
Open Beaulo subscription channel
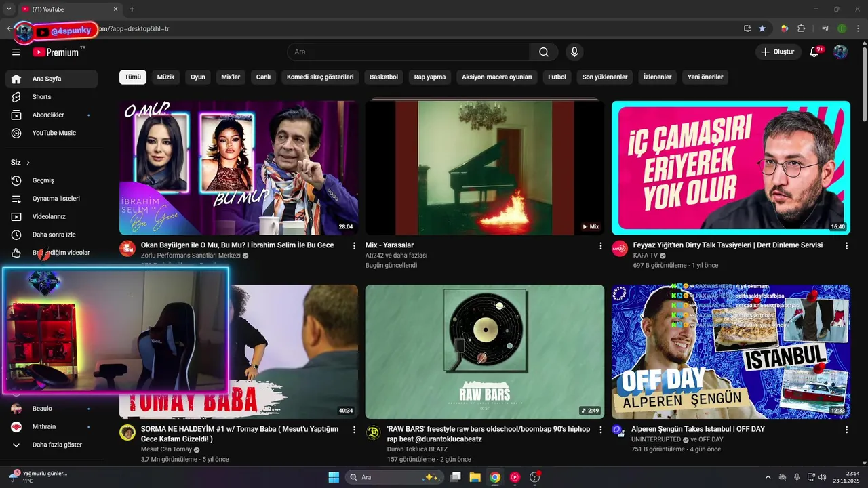[52, 409]
